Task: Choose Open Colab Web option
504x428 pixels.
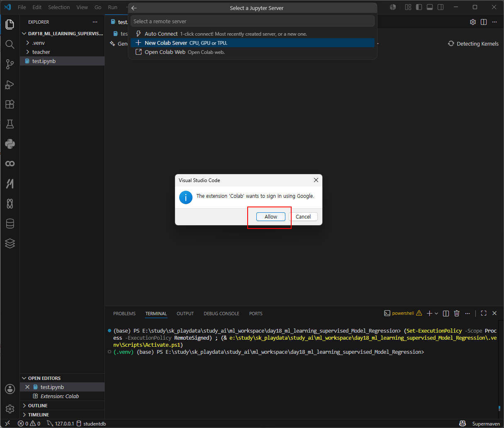Action: click(x=253, y=52)
